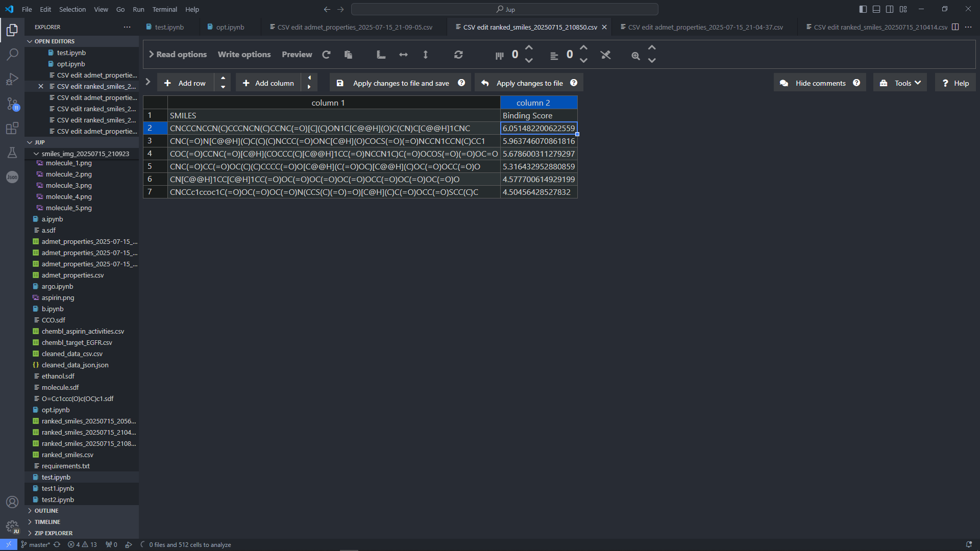
Task: Increase fixed rows count stepper
Action: coord(529,48)
